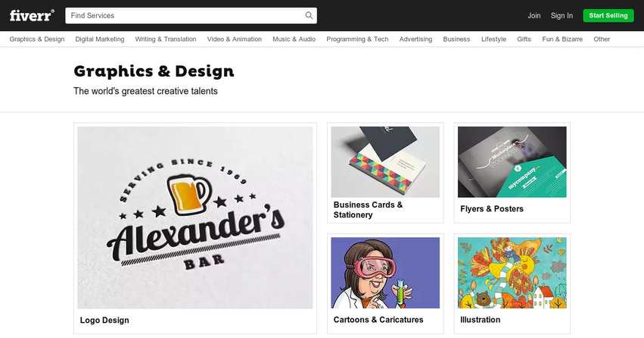Open Video & Animation category

pos(234,39)
